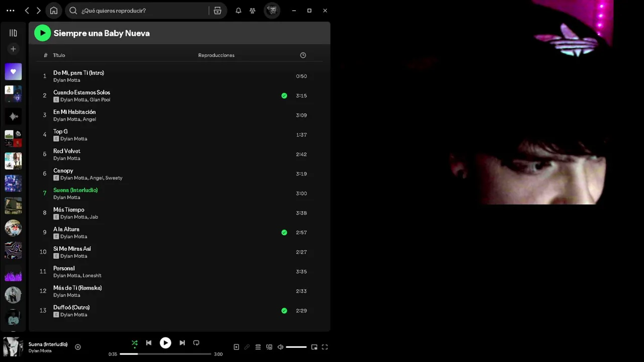644x362 pixels.
Task: Open the mini player
Action: click(314, 347)
